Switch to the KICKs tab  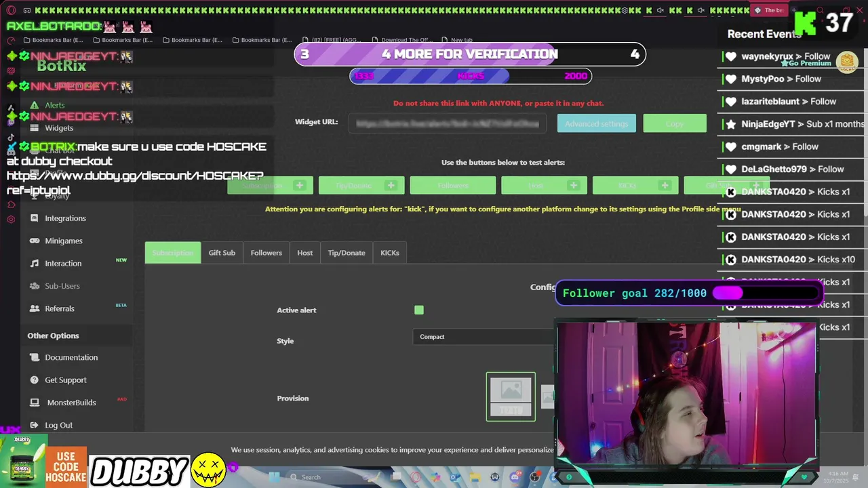(x=390, y=253)
